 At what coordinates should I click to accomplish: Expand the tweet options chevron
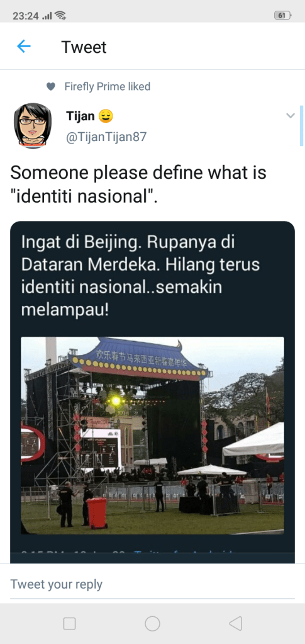pyautogui.click(x=291, y=115)
